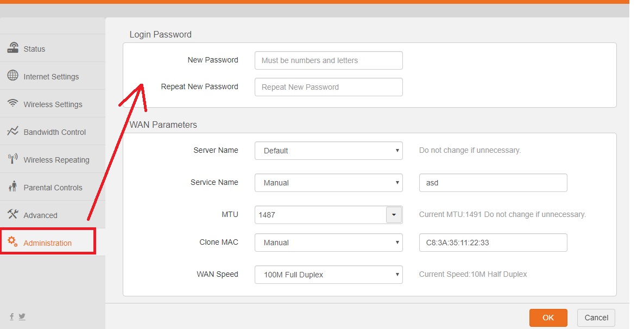This screenshot has width=644, height=329.
Task: Go to Internet Settings
Action: pyautogui.click(x=53, y=76)
